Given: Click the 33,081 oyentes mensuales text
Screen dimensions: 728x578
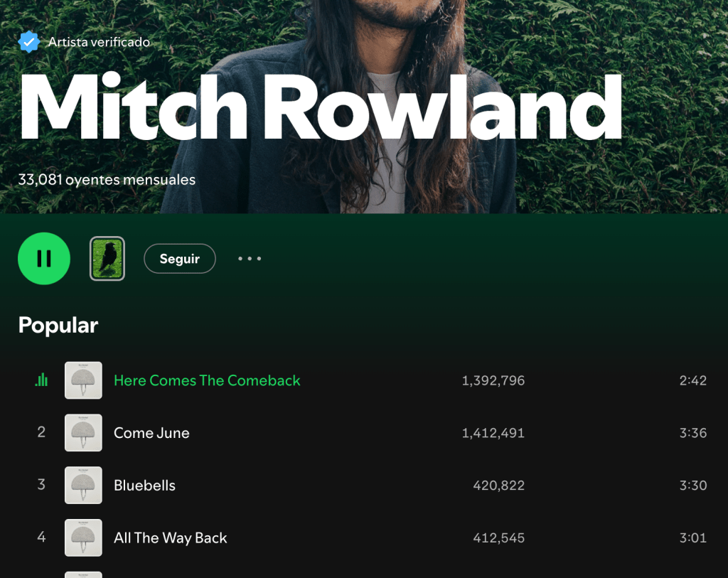Looking at the screenshot, I should [x=107, y=180].
